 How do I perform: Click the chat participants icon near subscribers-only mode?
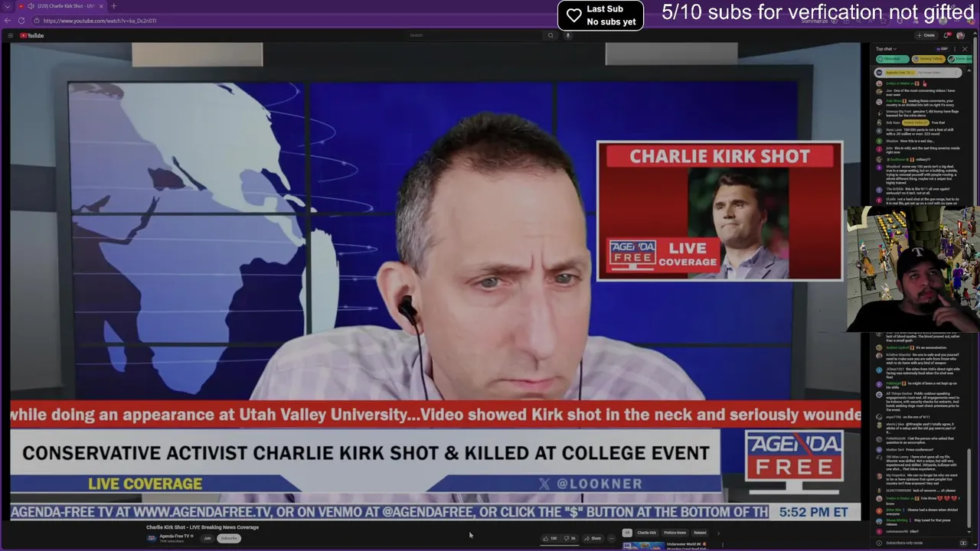point(963,543)
